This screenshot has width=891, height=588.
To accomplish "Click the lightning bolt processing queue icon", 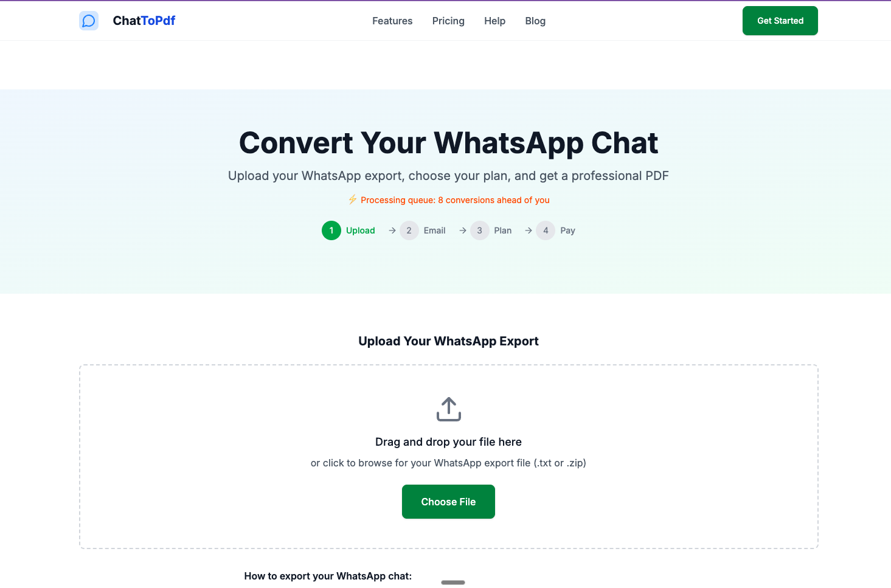I will (353, 199).
